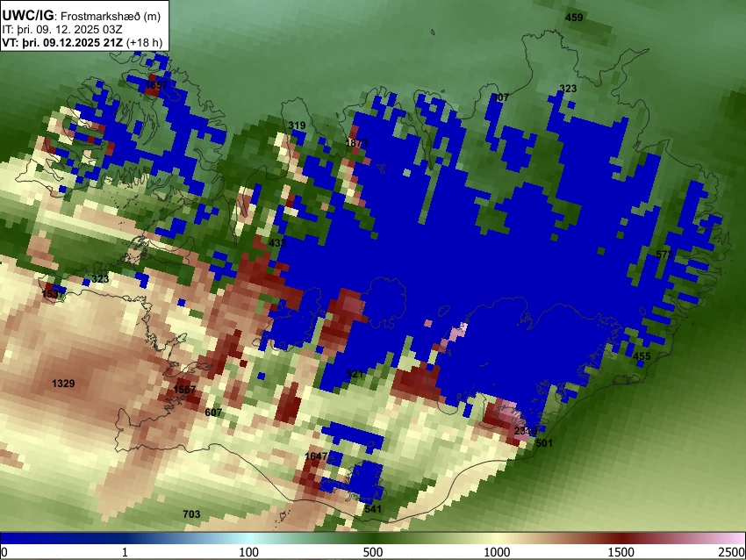
Task: Click the 573 value label
Action: tap(664, 255)
